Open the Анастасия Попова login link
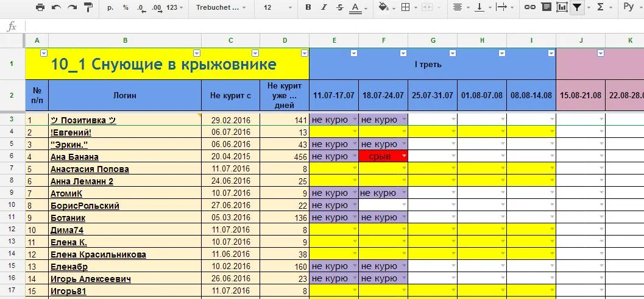 pyautogui.click(x=90, y=169)
